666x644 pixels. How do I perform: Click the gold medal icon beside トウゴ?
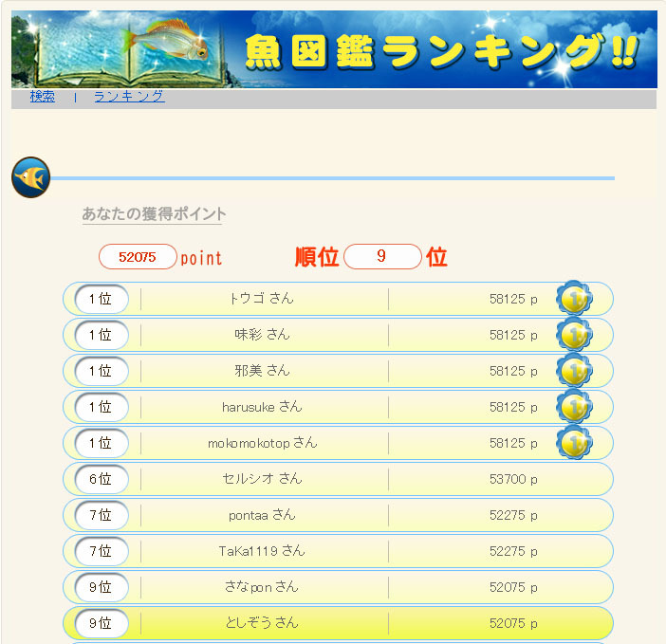(573, 299)
